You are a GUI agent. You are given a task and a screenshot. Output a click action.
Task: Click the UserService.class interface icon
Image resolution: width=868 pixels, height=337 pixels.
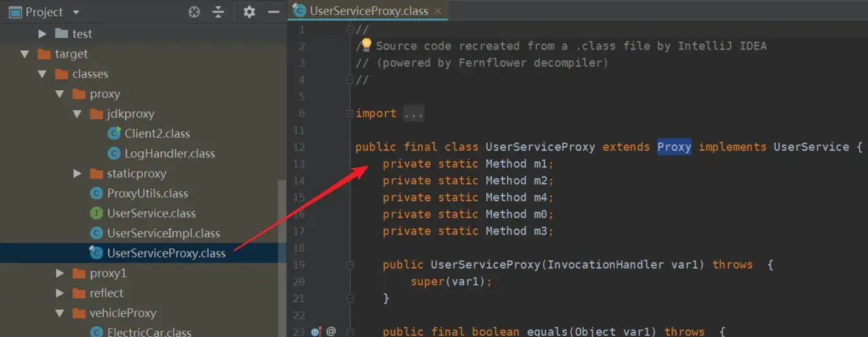pyautogui.click(x=96, y=214)
